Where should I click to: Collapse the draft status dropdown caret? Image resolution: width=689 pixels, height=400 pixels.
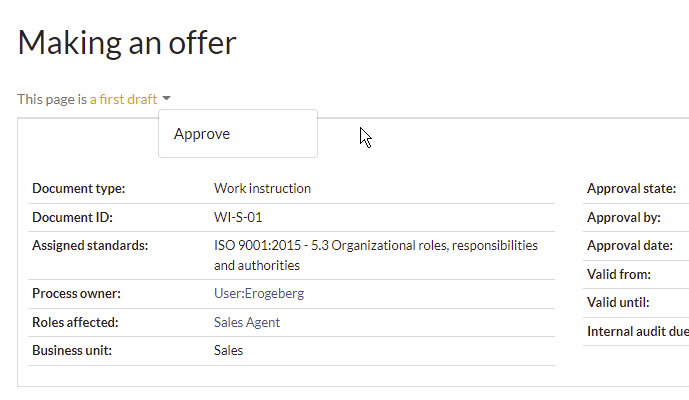point(166,98)
